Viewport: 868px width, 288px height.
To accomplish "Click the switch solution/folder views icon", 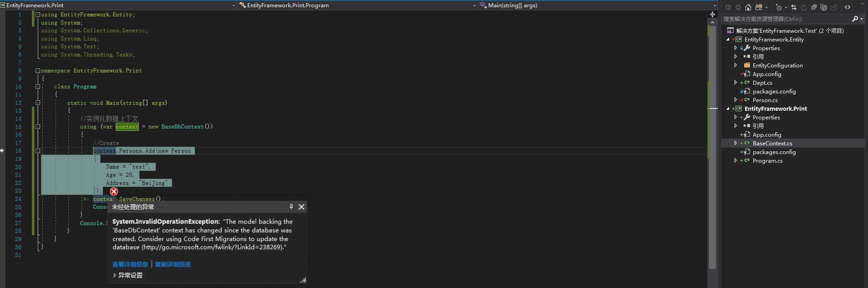I will click(758, 7).
